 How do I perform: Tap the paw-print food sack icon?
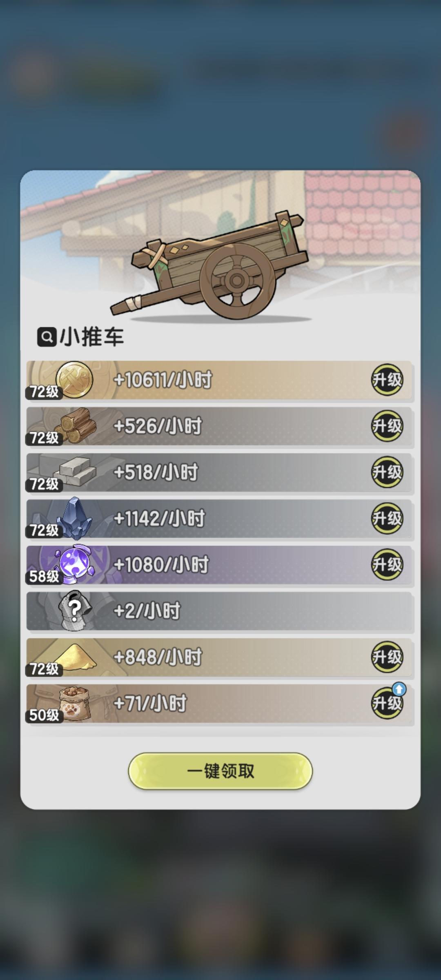pyautogui.click(x=74, y=703)
